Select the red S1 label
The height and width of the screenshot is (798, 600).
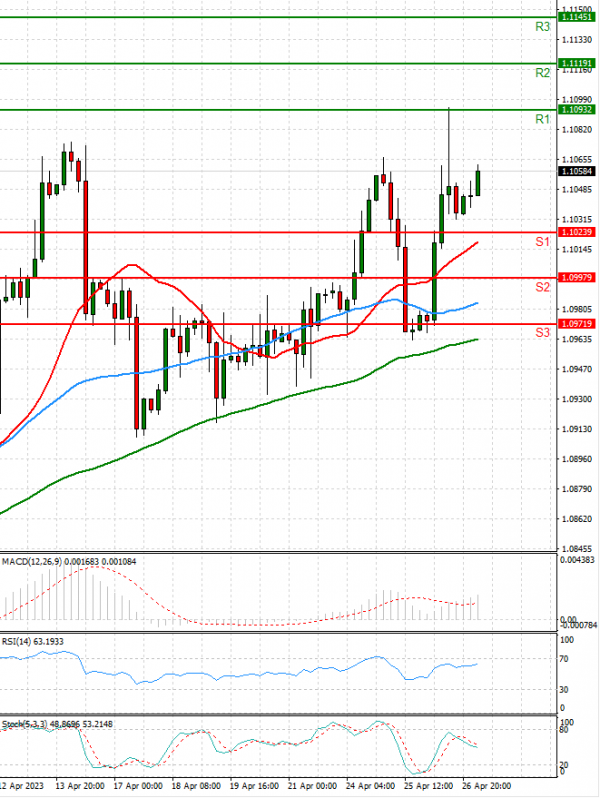[542, 242]
